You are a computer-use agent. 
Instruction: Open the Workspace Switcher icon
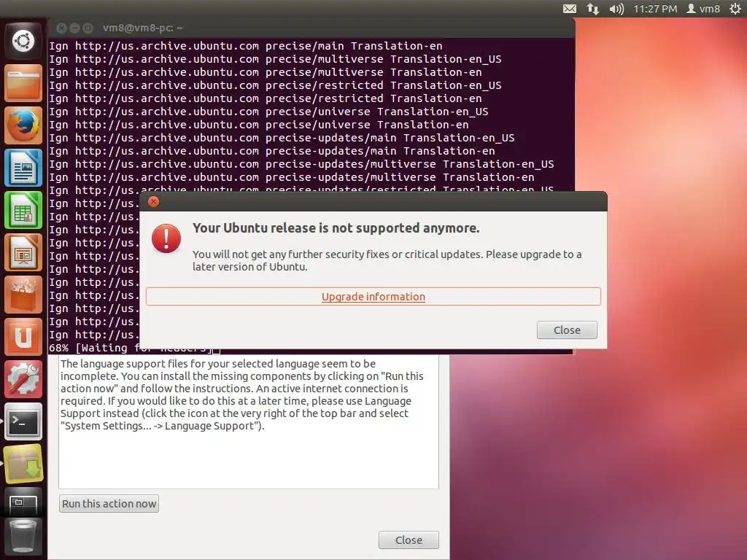(x=23, y=502)
